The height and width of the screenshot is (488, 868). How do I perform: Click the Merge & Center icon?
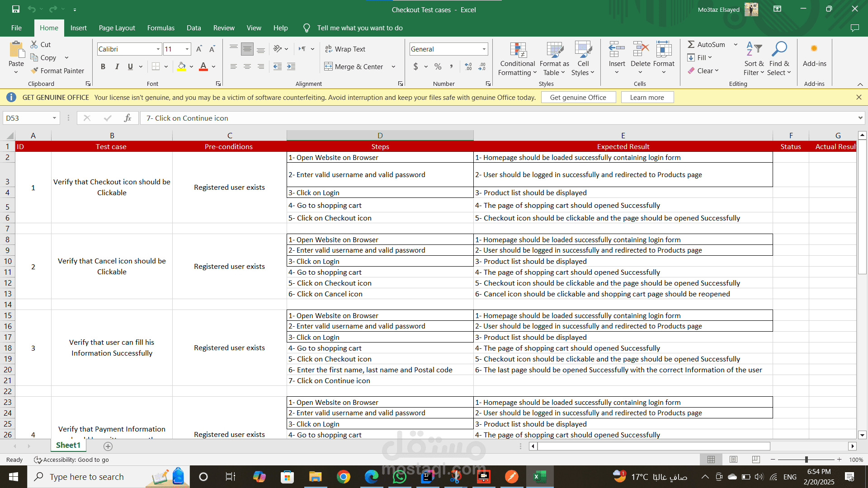tap(328, 66)
